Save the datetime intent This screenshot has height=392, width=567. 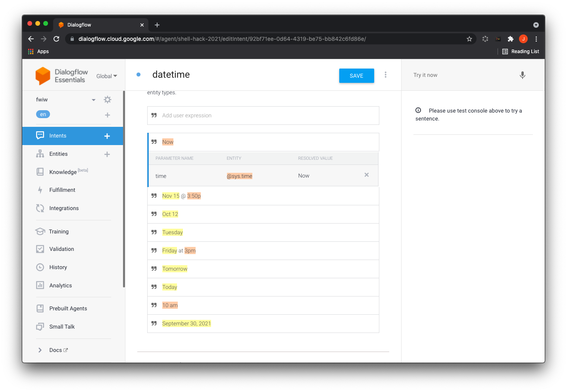(356, 76)
